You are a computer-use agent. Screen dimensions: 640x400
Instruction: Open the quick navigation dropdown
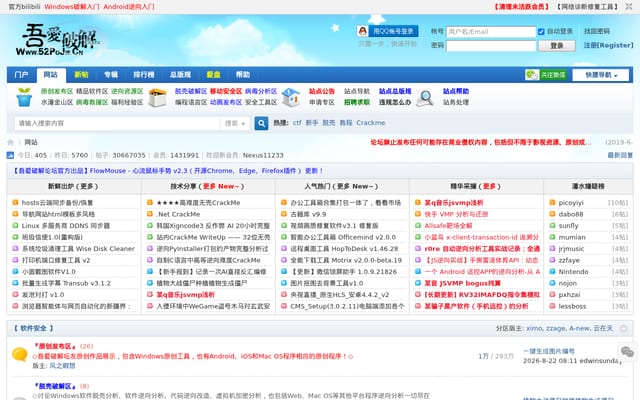[601, 75]
